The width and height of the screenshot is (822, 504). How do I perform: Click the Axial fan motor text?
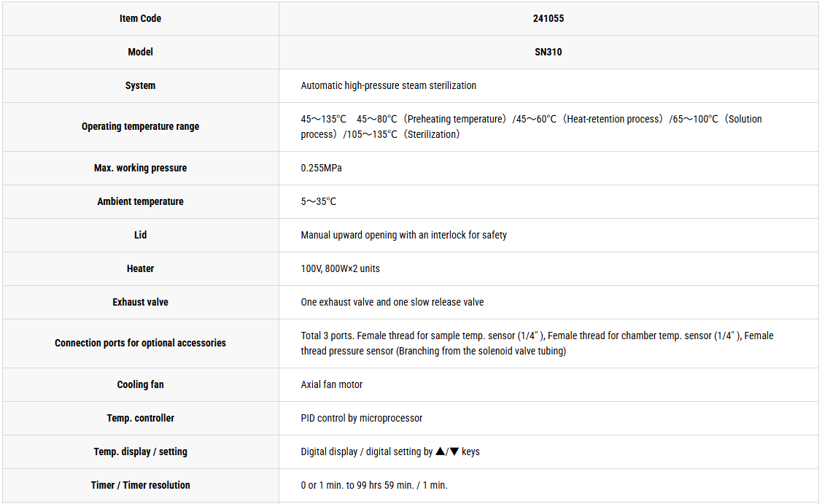pyautogui.click(x=331, y=384)
